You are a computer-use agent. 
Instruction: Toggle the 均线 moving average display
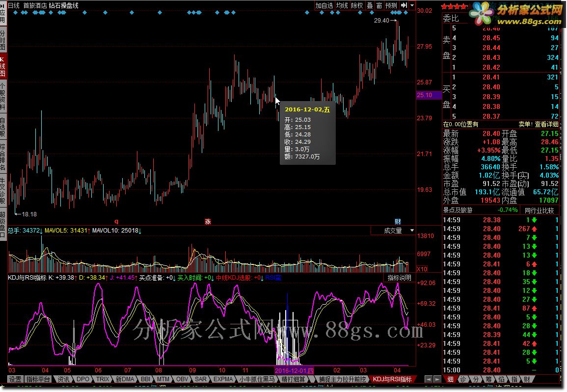(342, 5)
